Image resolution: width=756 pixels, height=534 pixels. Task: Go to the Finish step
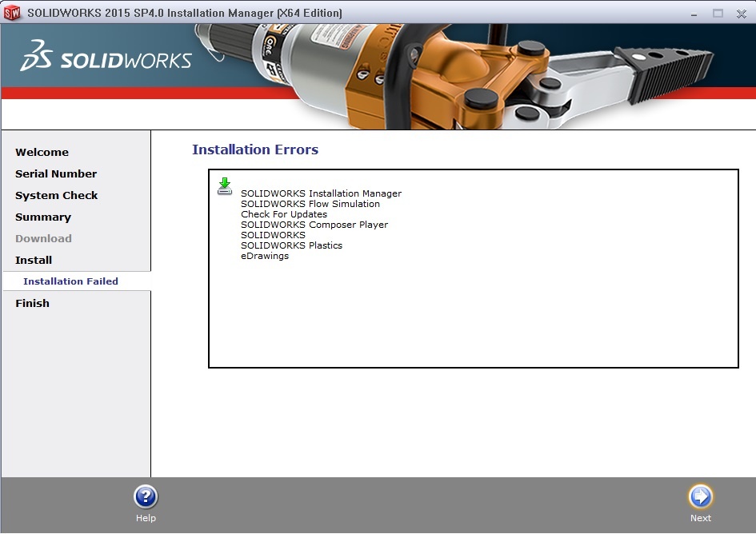[x=32, y=304]
